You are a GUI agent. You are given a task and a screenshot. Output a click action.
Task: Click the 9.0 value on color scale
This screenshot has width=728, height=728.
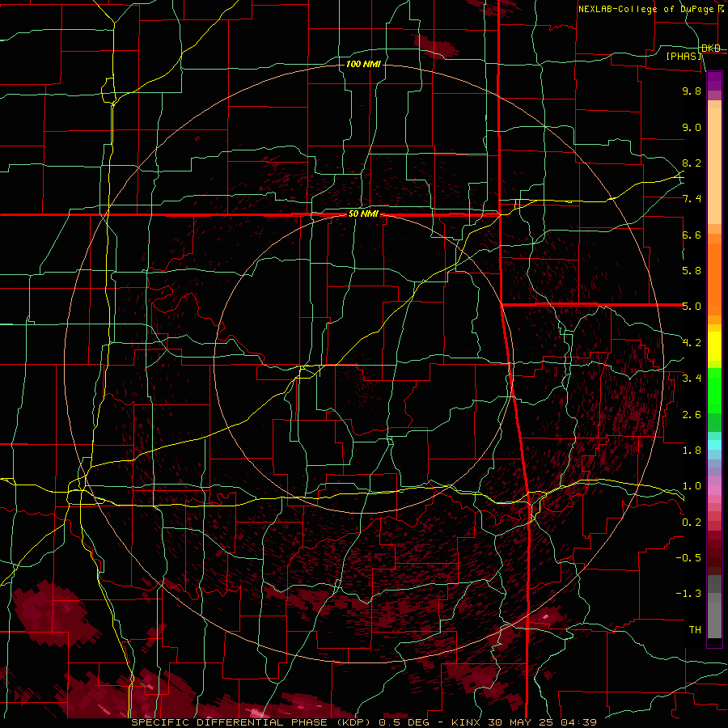[x=692, y=127]
